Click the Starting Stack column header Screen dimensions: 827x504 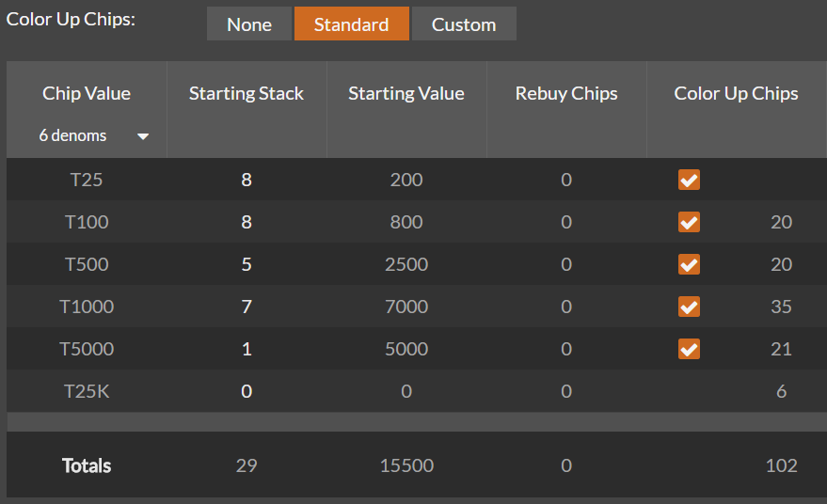click(x=247, y=93)
